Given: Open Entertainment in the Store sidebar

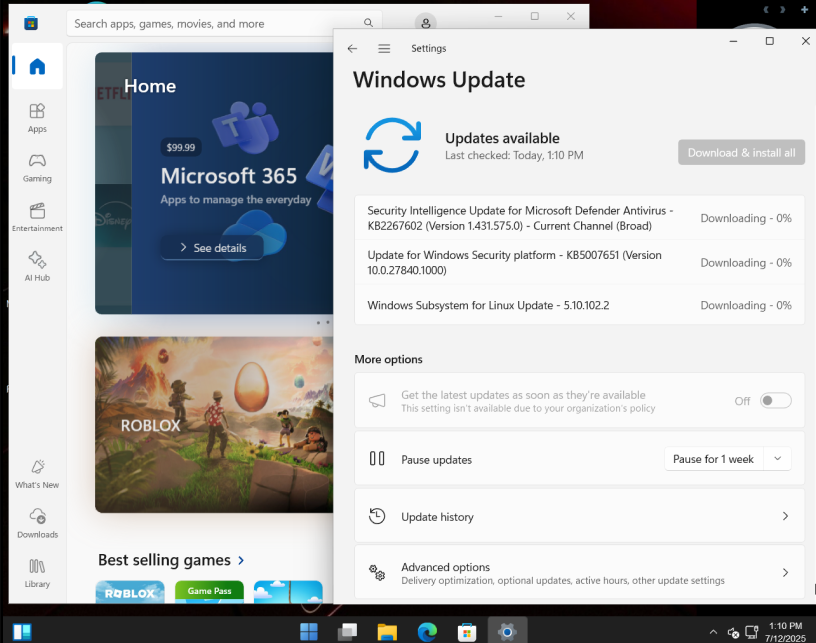Looking at the screenshot, I should 37,217.
